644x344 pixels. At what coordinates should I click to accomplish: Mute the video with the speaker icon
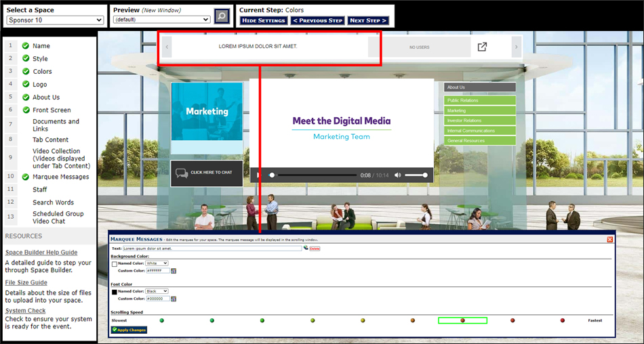(398, 175)
